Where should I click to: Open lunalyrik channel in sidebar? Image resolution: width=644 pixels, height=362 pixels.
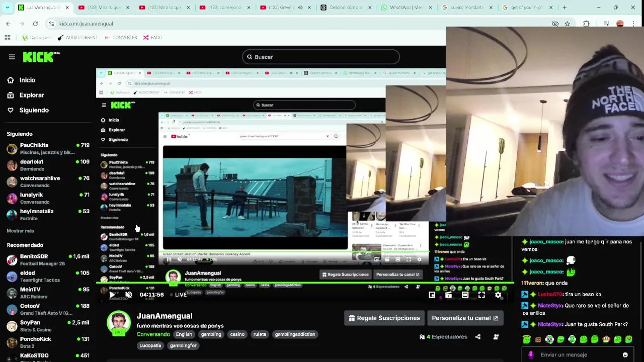click(x=48, y=198)
